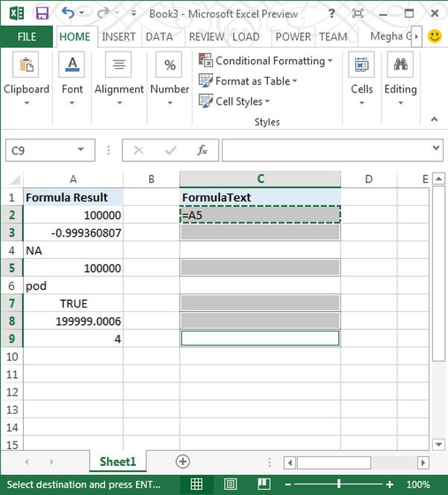Add a new sheet with plus button

[183, 461]
